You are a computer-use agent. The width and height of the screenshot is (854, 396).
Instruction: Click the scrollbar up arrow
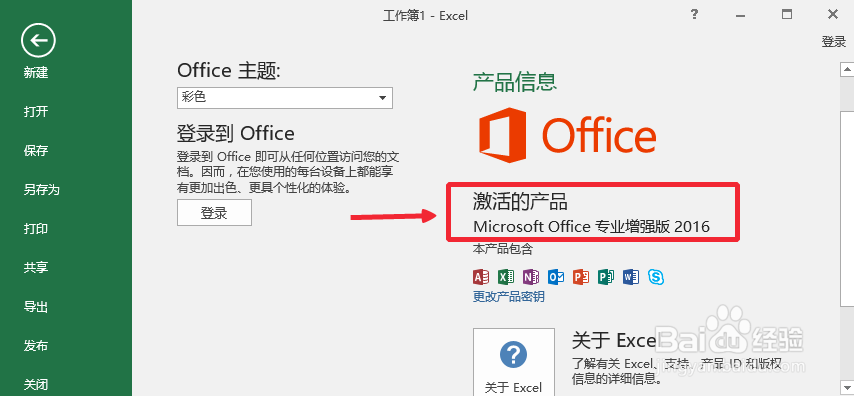pos(847,69)
